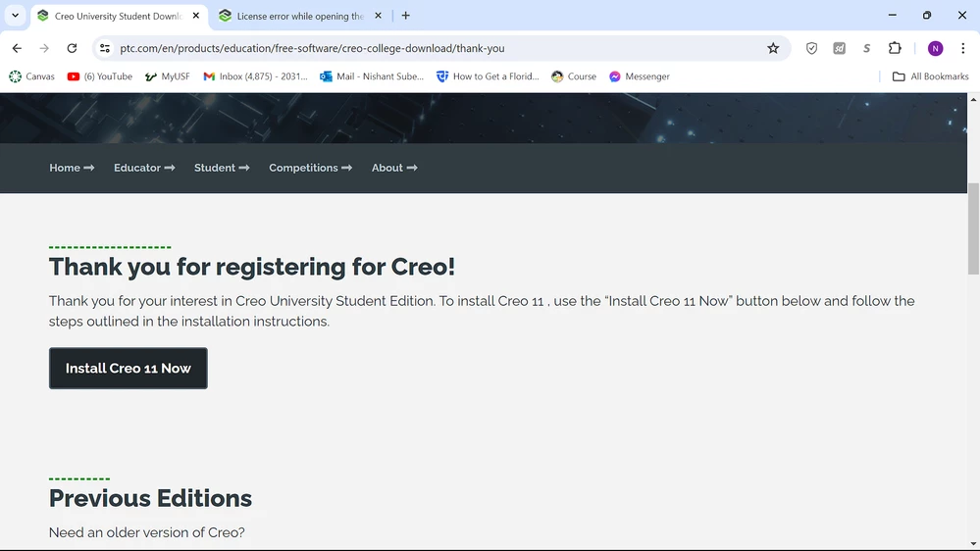Click the browser back arrow
Viewport: 980px width, 551px height.
click(x=17, y=48)
